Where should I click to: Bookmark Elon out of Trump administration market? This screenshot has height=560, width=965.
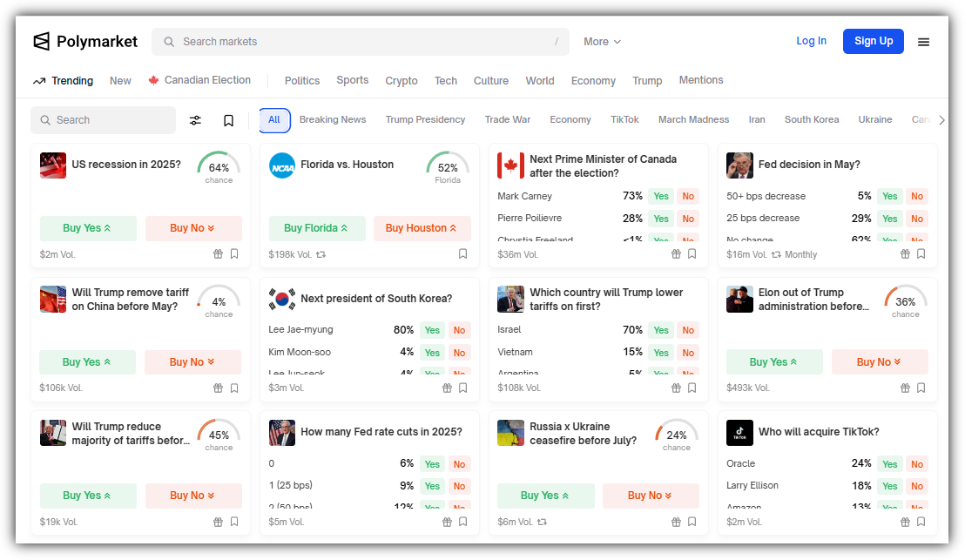[921, 388]
